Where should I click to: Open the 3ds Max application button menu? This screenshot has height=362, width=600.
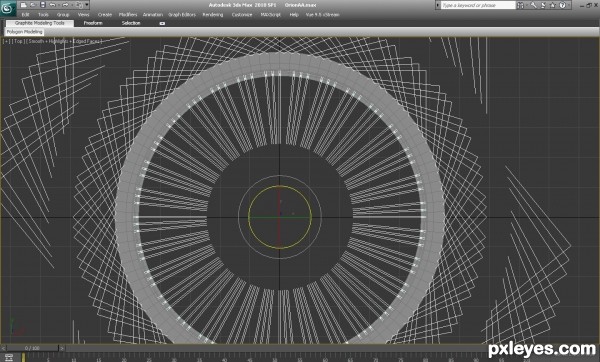tap(8, 8)
